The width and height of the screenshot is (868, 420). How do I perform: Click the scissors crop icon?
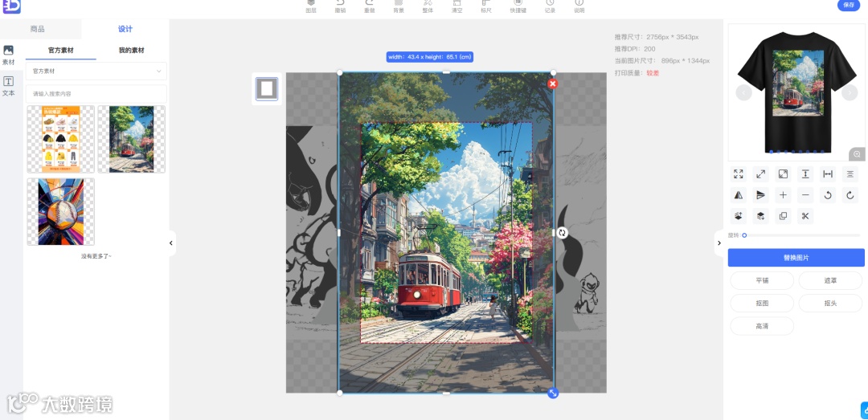pos(805,216)
